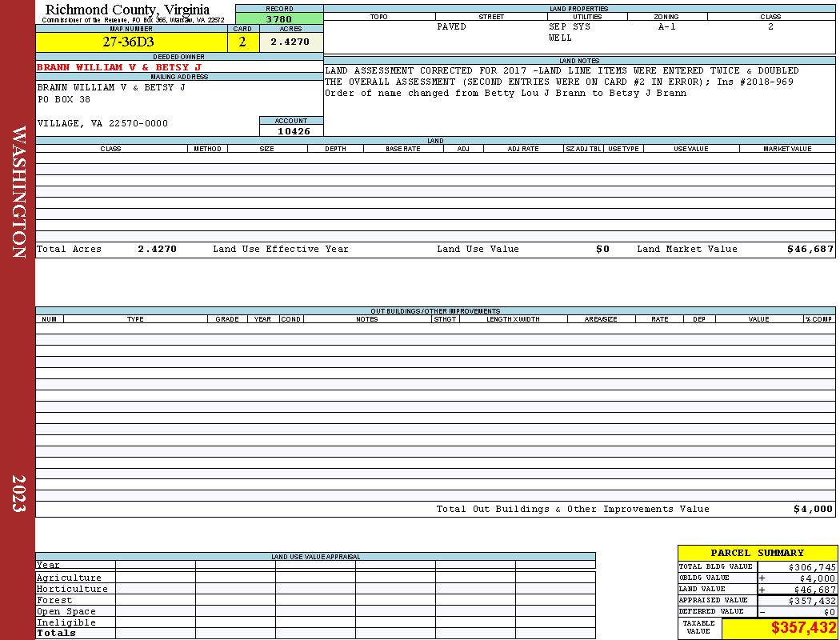Viewport: 840px width, 640px height.
Task: Click the GRADE column header in outbuildings table
Action: 227,319
